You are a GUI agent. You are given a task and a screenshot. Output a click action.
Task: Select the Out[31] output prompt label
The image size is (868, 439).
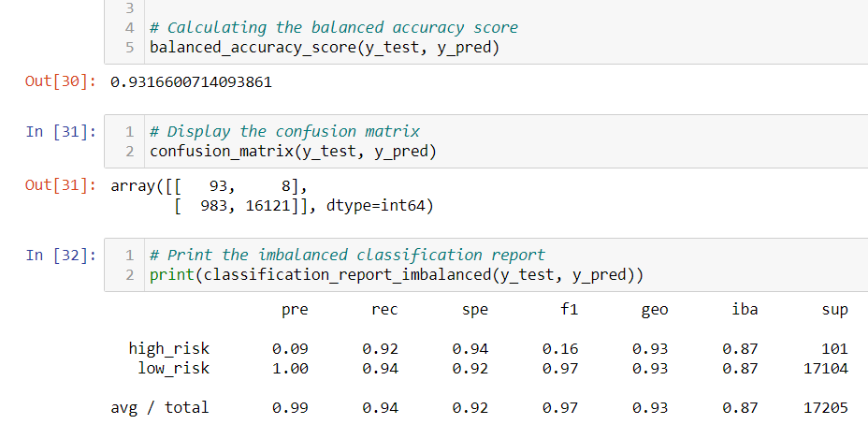(x=61, y=185)
